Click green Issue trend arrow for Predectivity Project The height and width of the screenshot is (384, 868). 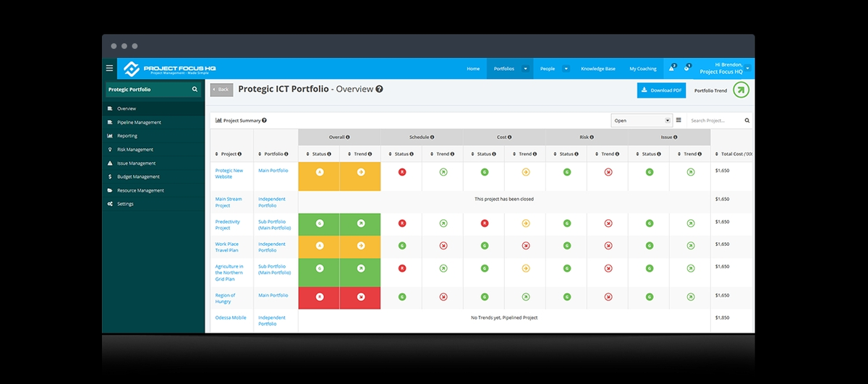tap(690, 223)
